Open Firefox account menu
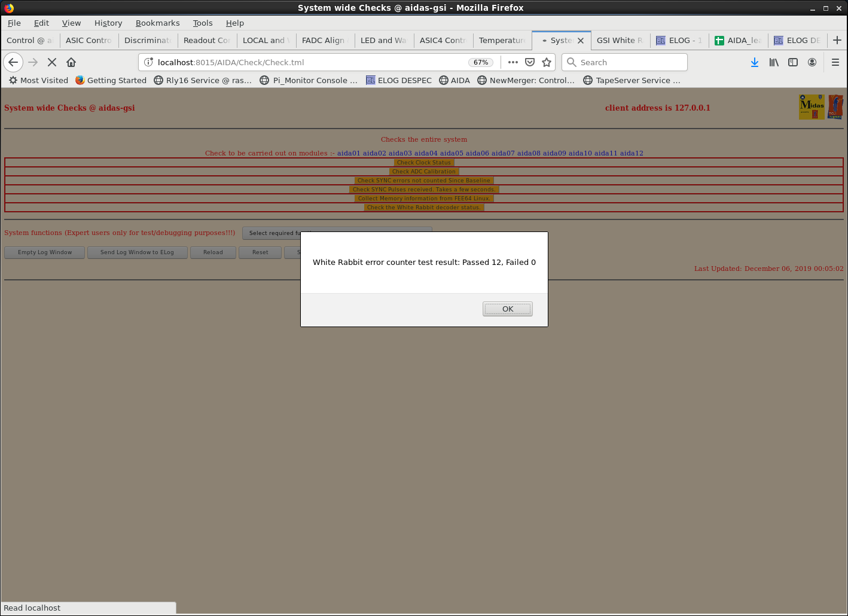Screen dimensions: 848x616 pyautogui.click(x=812, y=62)
